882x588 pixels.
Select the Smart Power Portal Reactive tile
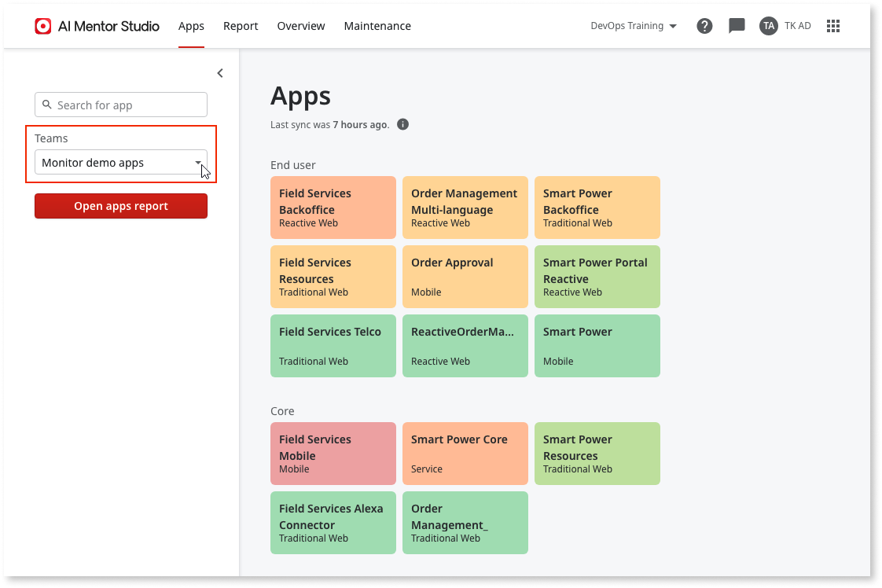click(x=597, y=277)
